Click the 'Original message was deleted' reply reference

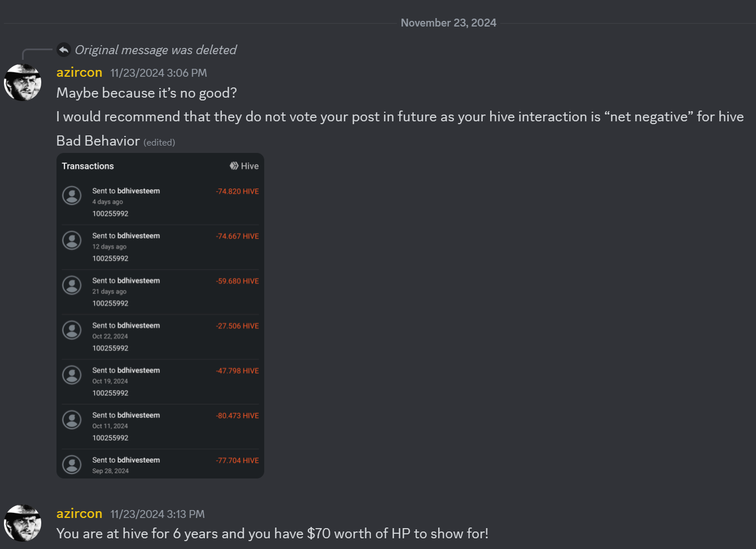point(156,50)
